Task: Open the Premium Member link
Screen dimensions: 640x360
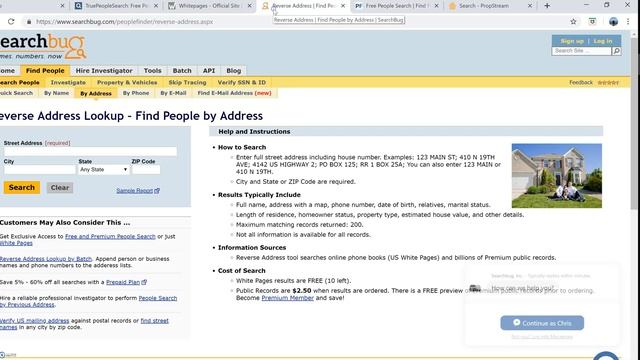Action: (287, 298)
